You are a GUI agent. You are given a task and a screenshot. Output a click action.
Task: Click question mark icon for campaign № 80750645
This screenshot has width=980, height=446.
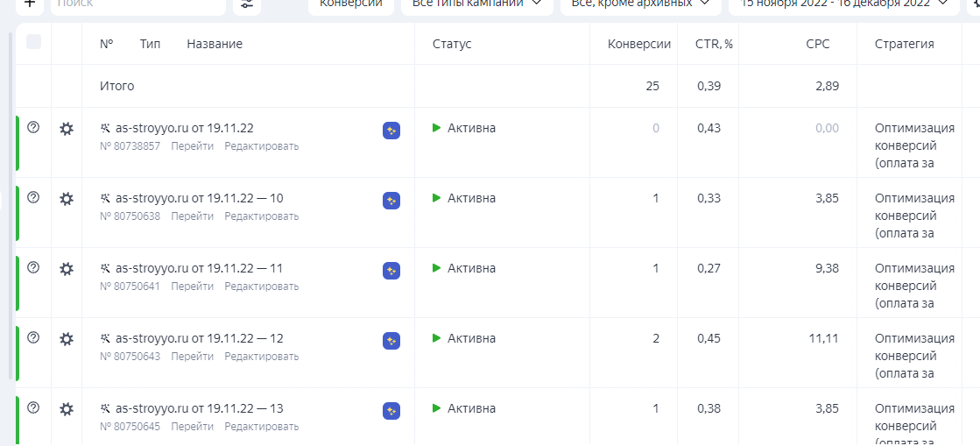tap(34, 407)
